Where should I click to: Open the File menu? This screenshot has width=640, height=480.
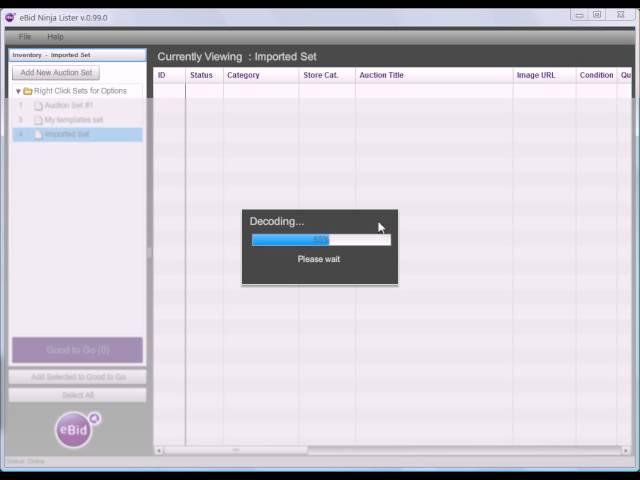(25, 37)
